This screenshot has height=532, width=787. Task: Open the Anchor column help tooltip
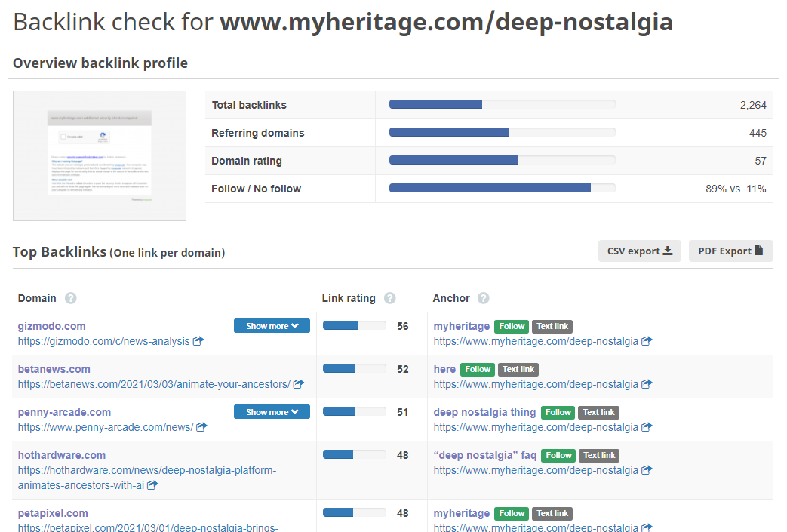(483, 298)
